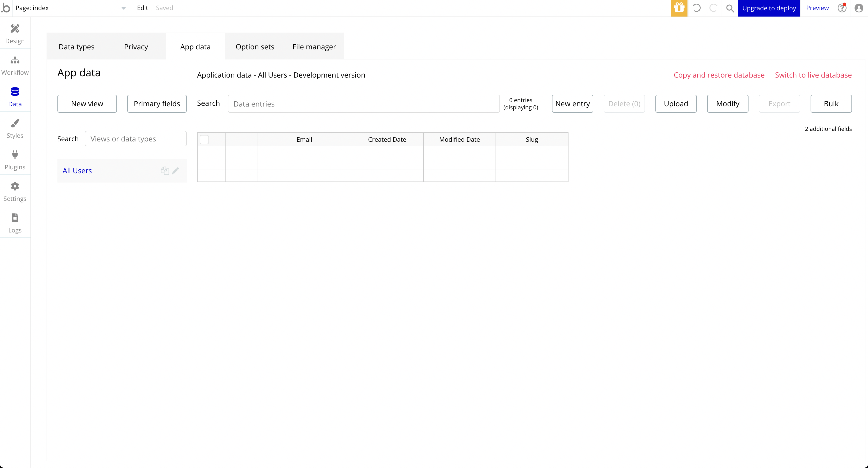Open the Logs section in sidebar
This screenshot has height=468, width=868.
pyautogui.click(x=15, y=223)
